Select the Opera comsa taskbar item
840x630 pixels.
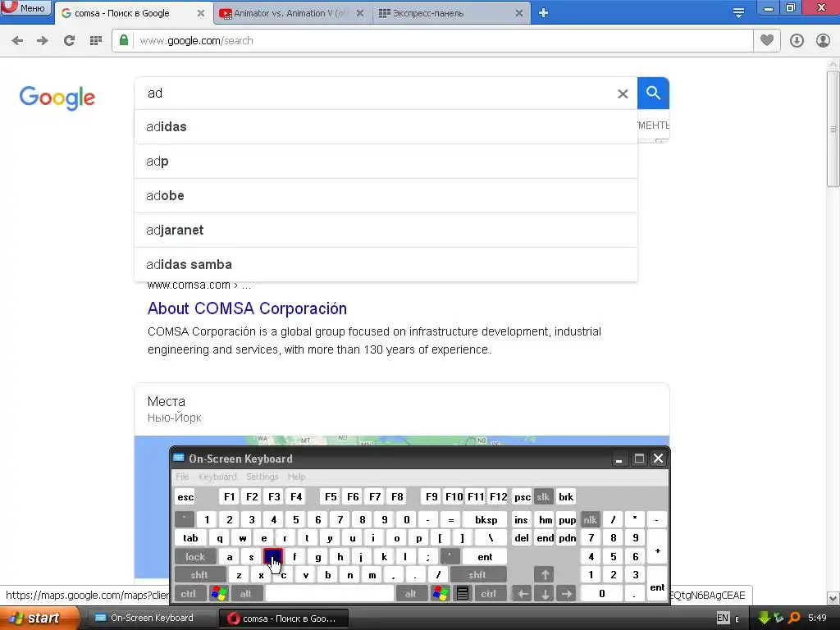pos(284,619)
